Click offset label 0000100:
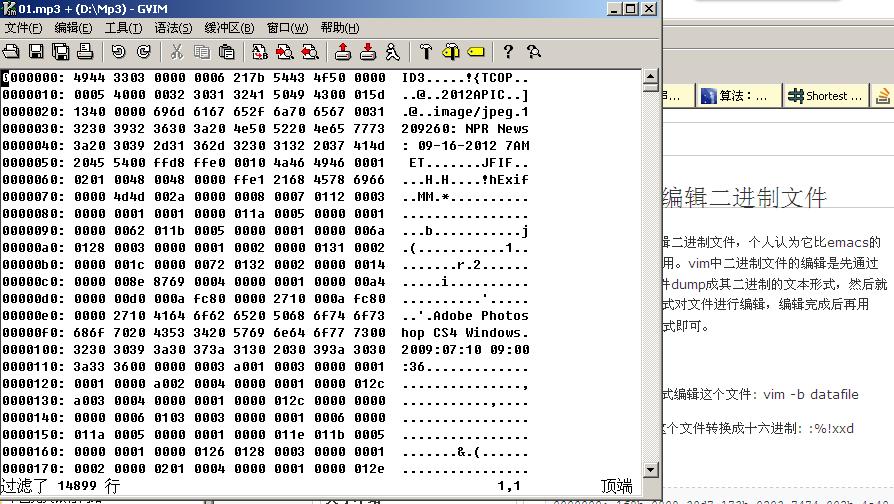The width and height of the screenshot is (894, 504). click(33, 349)
